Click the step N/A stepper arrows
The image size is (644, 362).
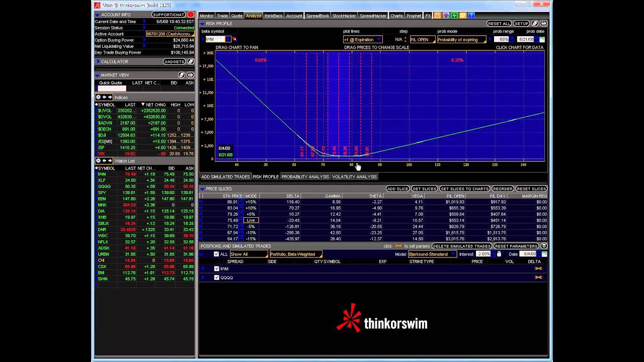tap(406, 39)
